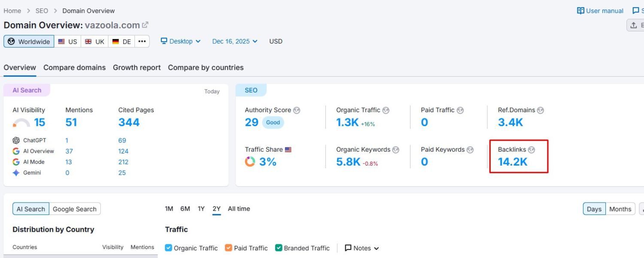The height and width of the screenshot is (258, 644).
Task: Uncheck the Paid Traffic checkbox
Action: (x=228, y=248)
